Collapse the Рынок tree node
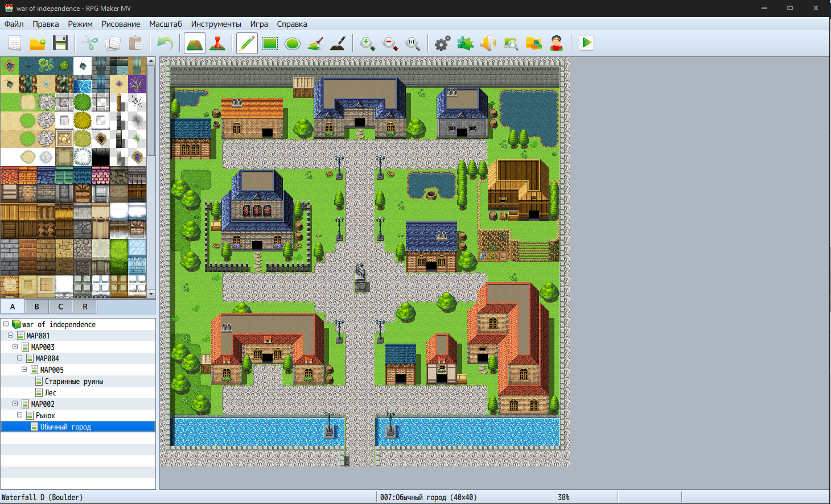The height and width of the screenshot is (504, 831). click(19, 415)
